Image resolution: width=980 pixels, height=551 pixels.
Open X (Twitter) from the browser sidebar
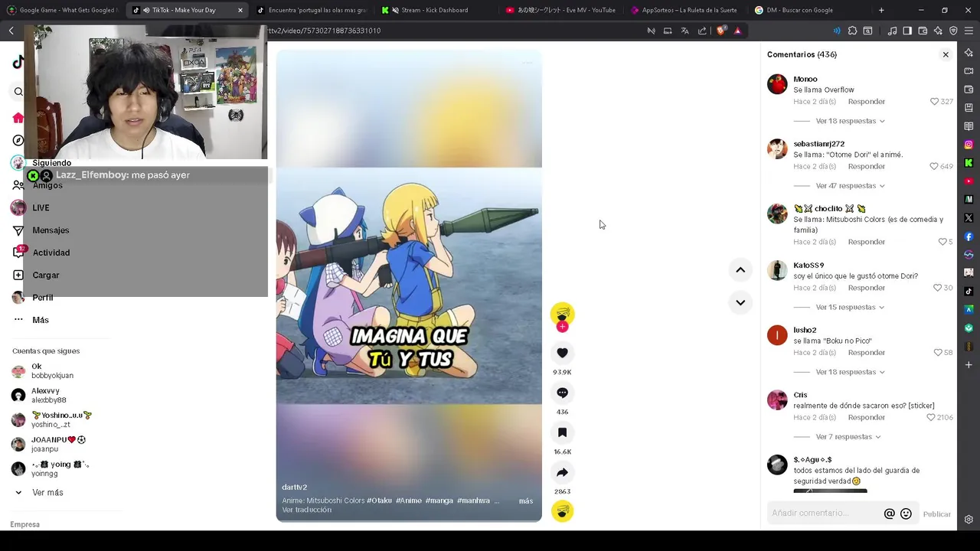969,218
